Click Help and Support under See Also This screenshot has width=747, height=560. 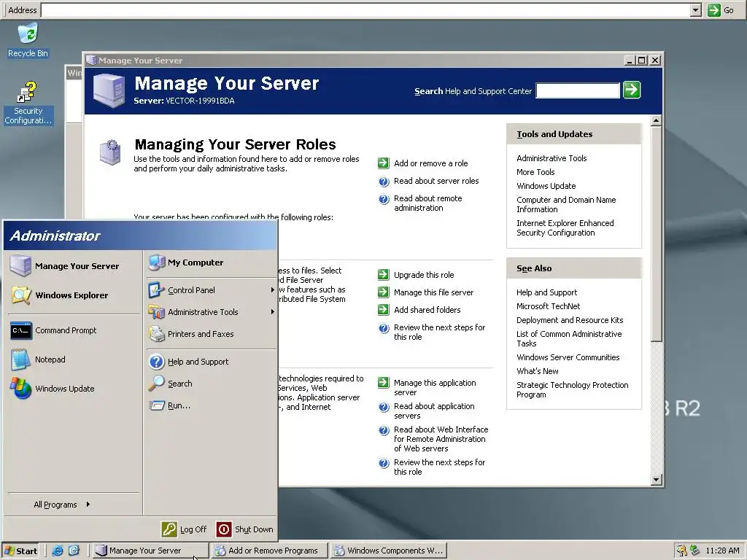pos(546,292)
